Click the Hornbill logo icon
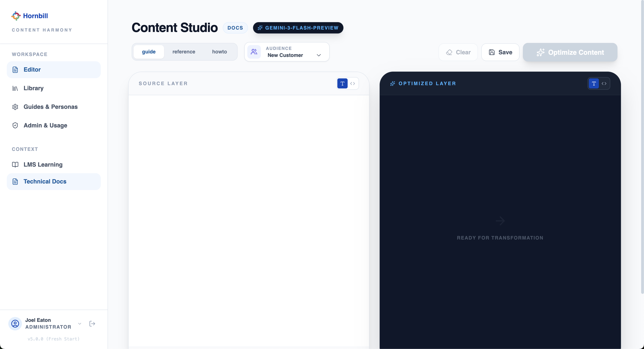The height and width of the screenshot is (349, 644). (x=16, y=16)
